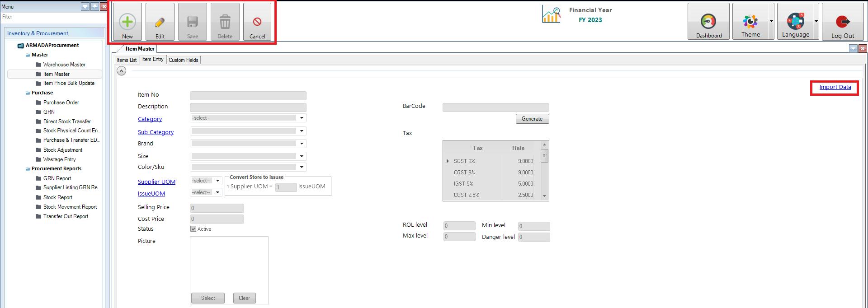This screenshot has width=868, height=308.
Task: Click the Financial Year chart icon
Action: click(551, 15)
